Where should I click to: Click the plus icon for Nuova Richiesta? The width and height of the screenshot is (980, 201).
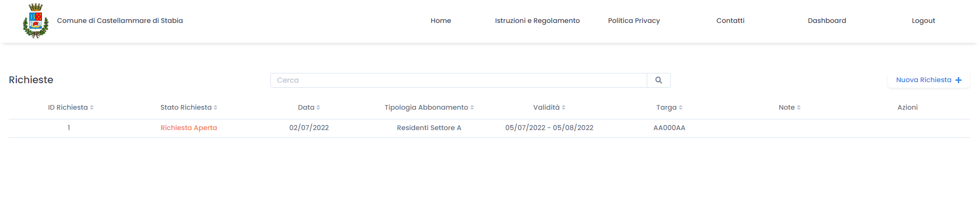[959, 80]
